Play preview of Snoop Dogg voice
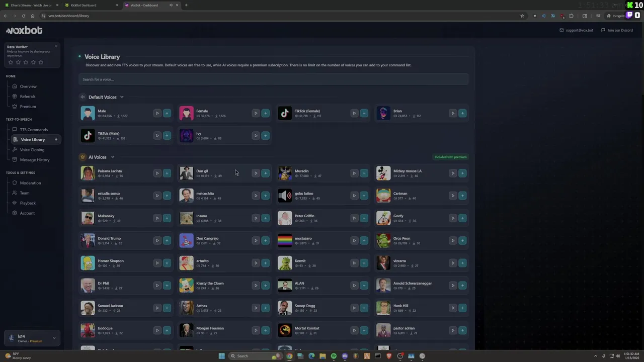The width and height of the screenshot is (644, 362). [x=354, y=308]
